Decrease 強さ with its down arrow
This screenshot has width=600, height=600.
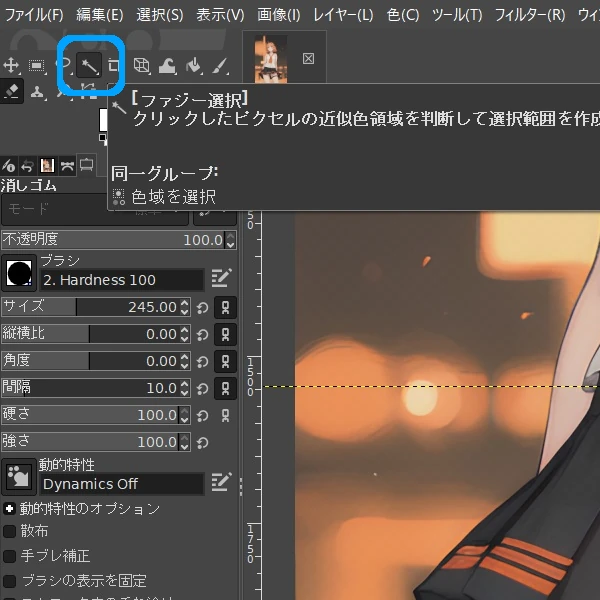point(185,447)
